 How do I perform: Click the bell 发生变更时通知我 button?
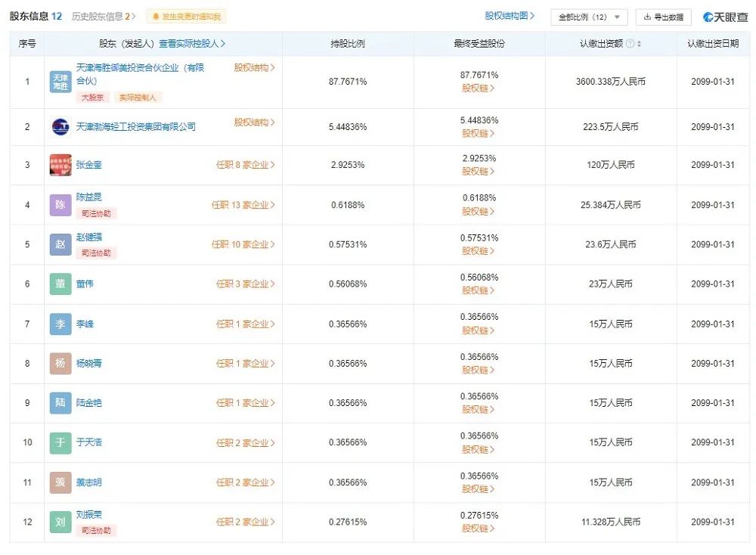186,17
